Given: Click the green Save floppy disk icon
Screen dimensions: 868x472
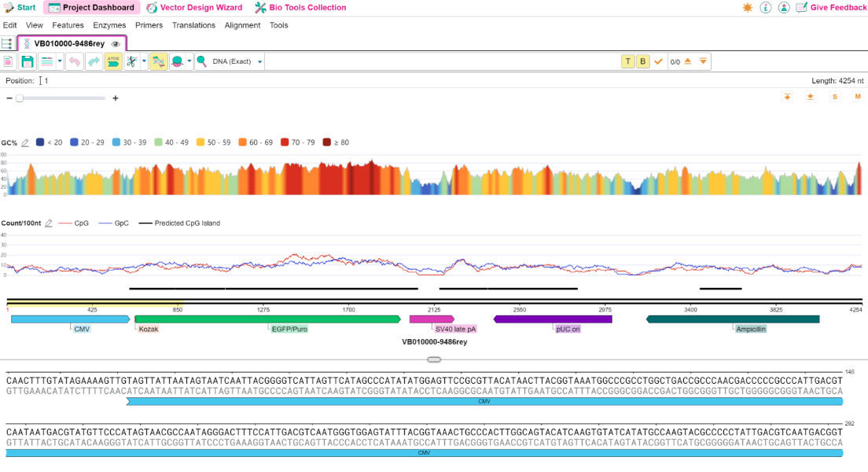Looking at the screenshot, I should 27,61.
